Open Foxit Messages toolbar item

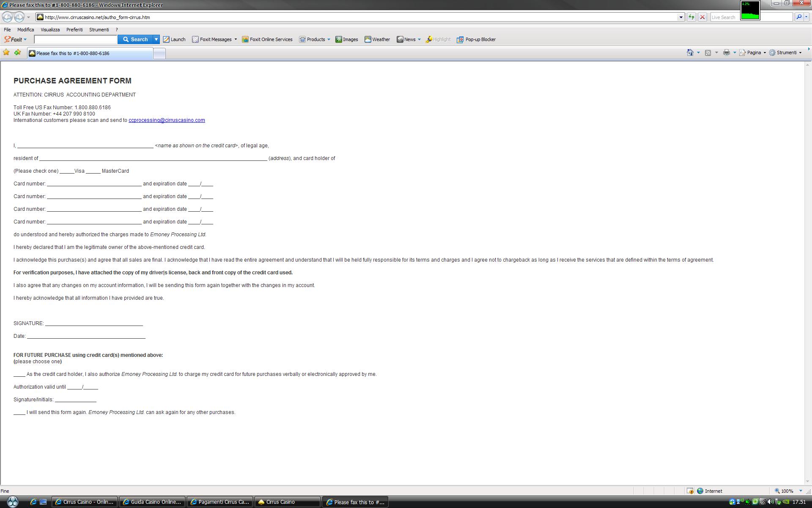tap(214, 39)
